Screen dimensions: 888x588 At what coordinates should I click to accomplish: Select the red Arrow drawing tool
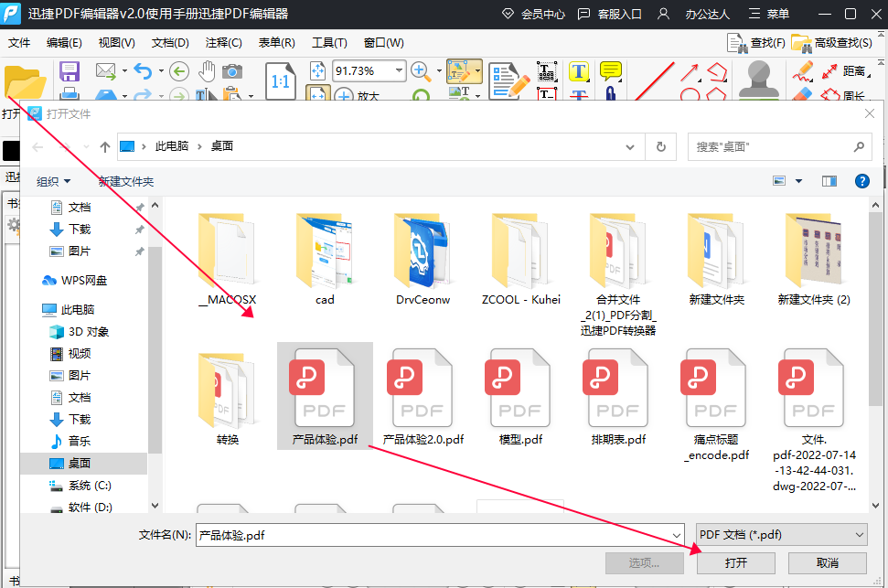coord(690,72)
